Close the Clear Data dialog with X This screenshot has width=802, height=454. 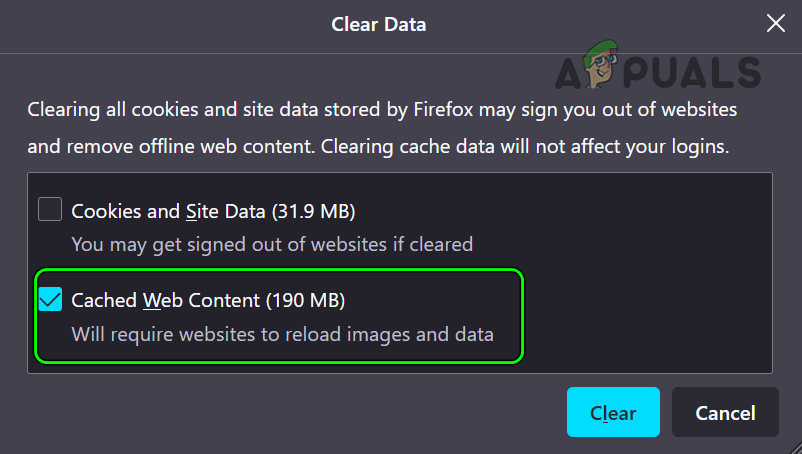pyautogui.click(x=775, y=23)
